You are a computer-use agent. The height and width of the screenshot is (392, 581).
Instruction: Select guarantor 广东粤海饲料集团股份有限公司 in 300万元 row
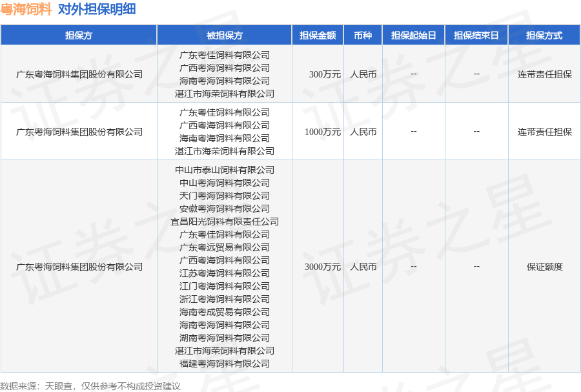79,74
